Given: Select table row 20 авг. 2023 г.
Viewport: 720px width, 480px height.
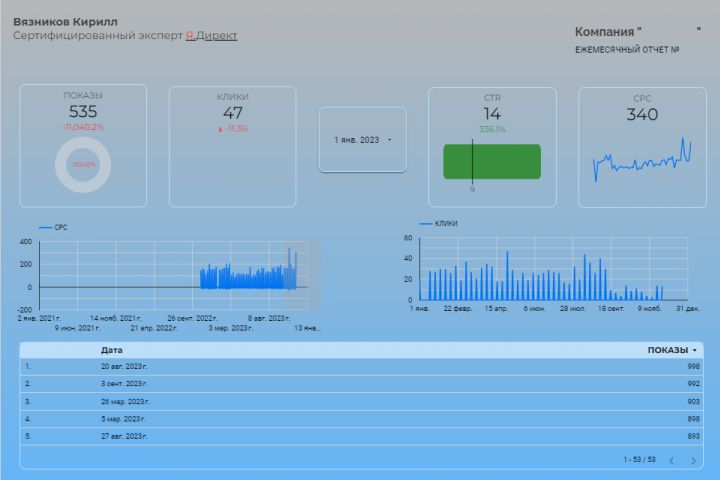Looking at the screenshot, I should [x=361, y=367].
